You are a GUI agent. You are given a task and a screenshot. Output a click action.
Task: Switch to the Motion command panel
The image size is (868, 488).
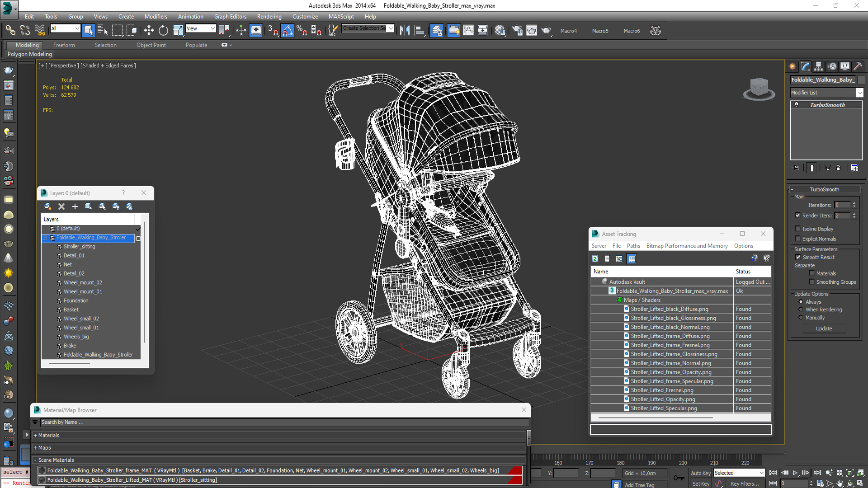(x=832, y=66)
